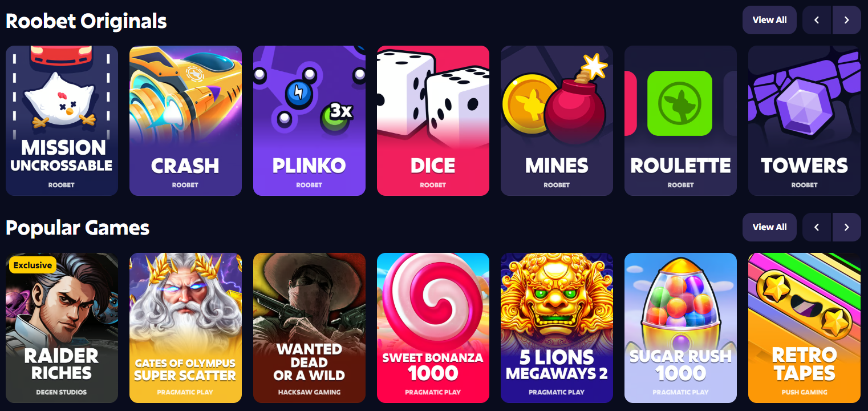Open the Mission Uncrossable game tile

point(62,121)
